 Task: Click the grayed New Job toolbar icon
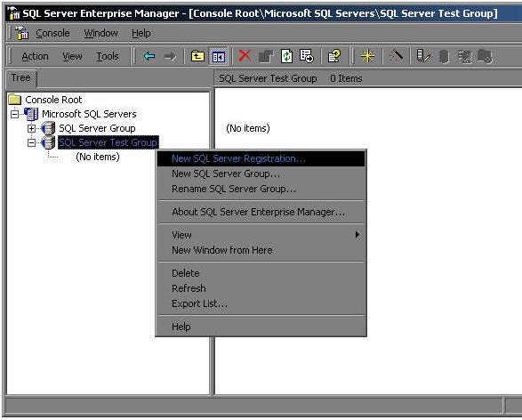485,56
